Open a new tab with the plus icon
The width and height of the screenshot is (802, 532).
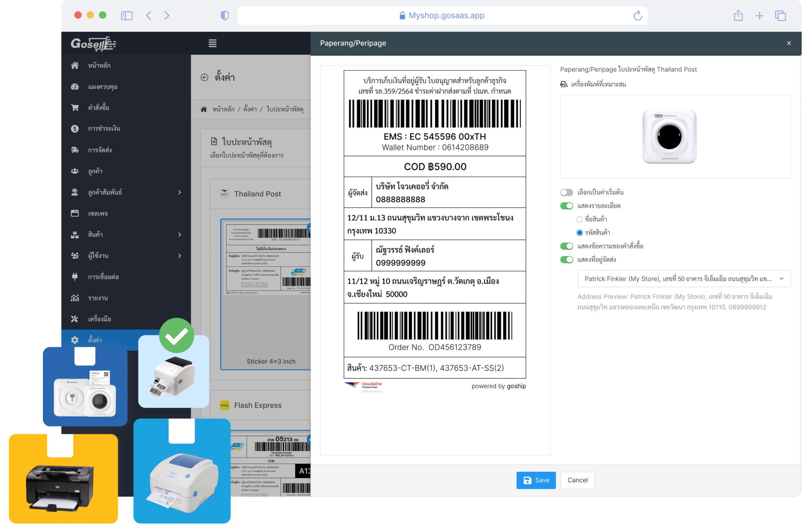pyautogui.click(x=759, y=16)
